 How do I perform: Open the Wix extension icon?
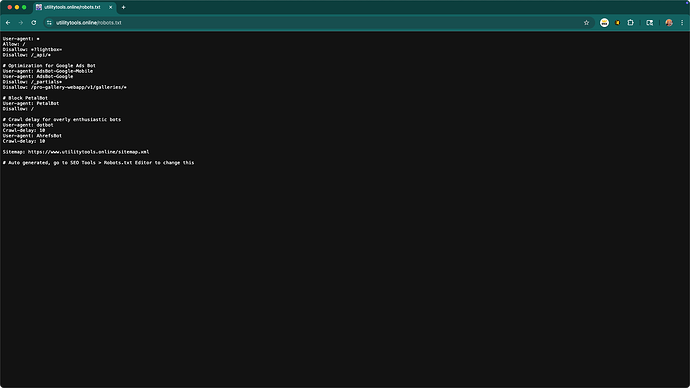[x=604, y=22]
